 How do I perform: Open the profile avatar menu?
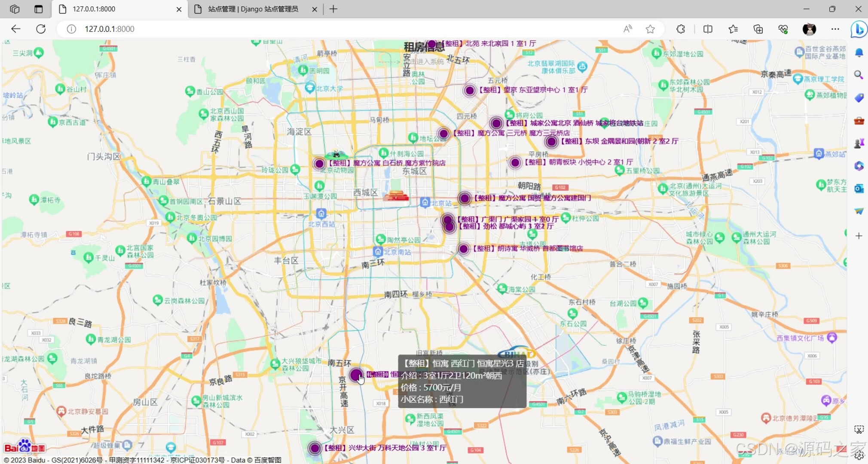809,29
